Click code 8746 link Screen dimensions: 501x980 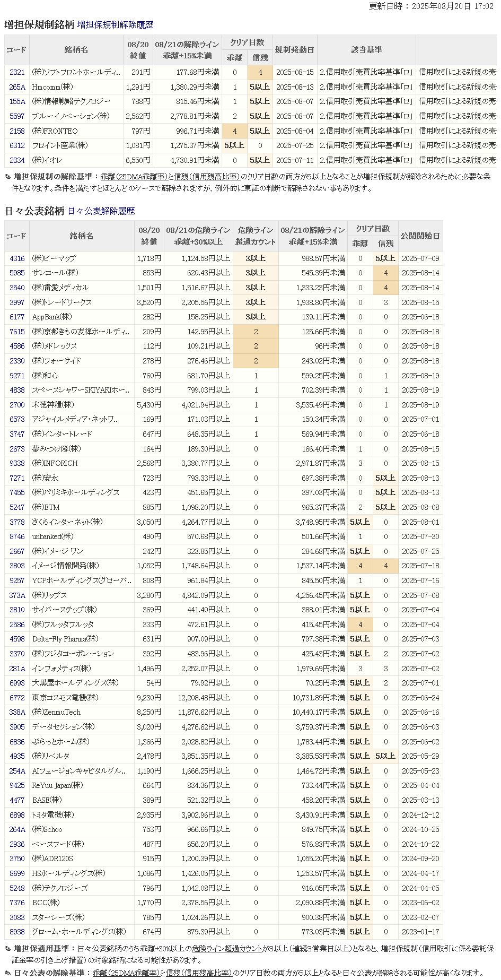(17, 536)
